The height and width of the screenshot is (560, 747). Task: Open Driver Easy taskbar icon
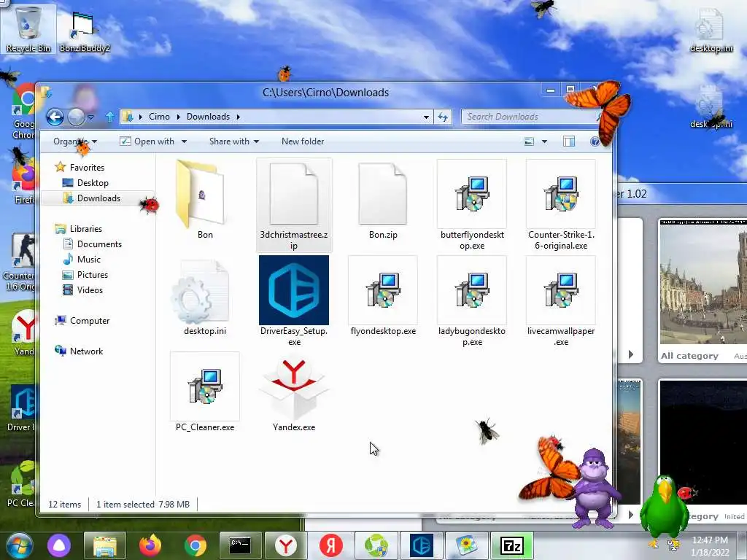point(421,545)
